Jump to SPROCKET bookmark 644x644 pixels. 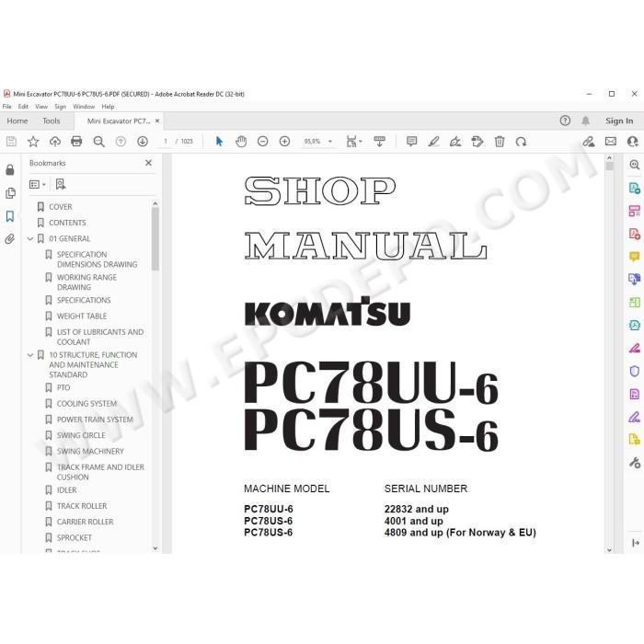point(74,537)
